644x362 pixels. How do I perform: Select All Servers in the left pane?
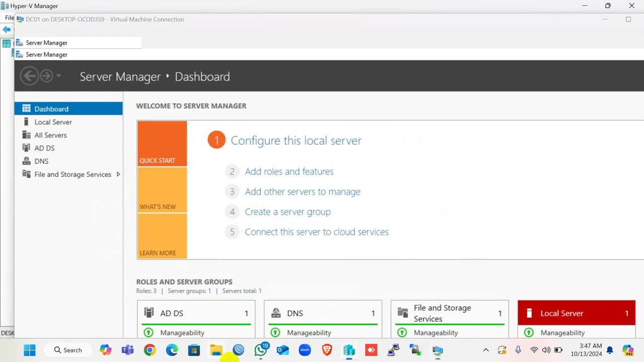click(68, 135)
